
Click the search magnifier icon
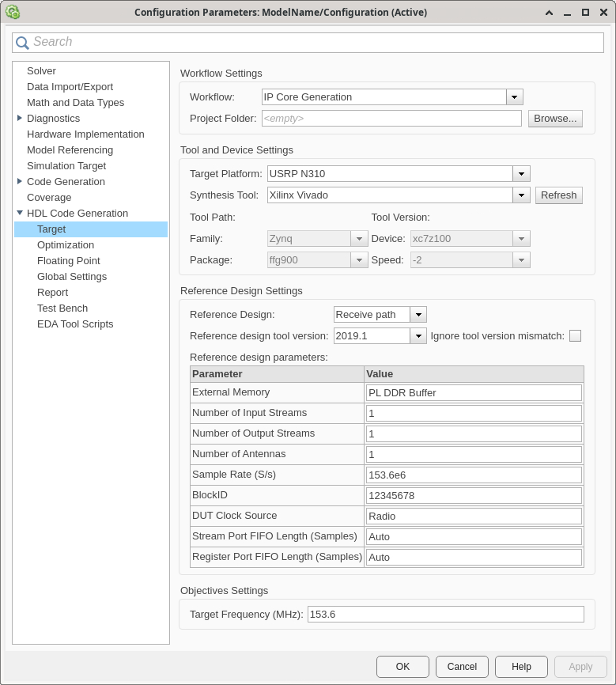click(x=22, y=43)
